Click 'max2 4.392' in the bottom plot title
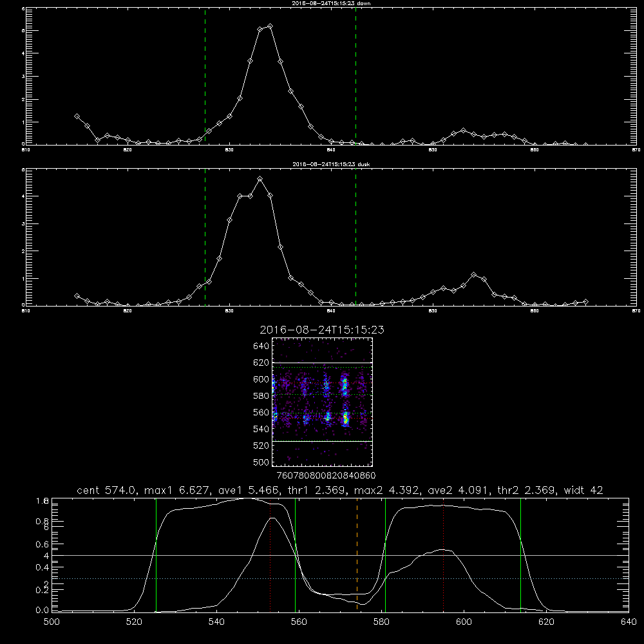The image size is (644, 644). tap(386, 490)
